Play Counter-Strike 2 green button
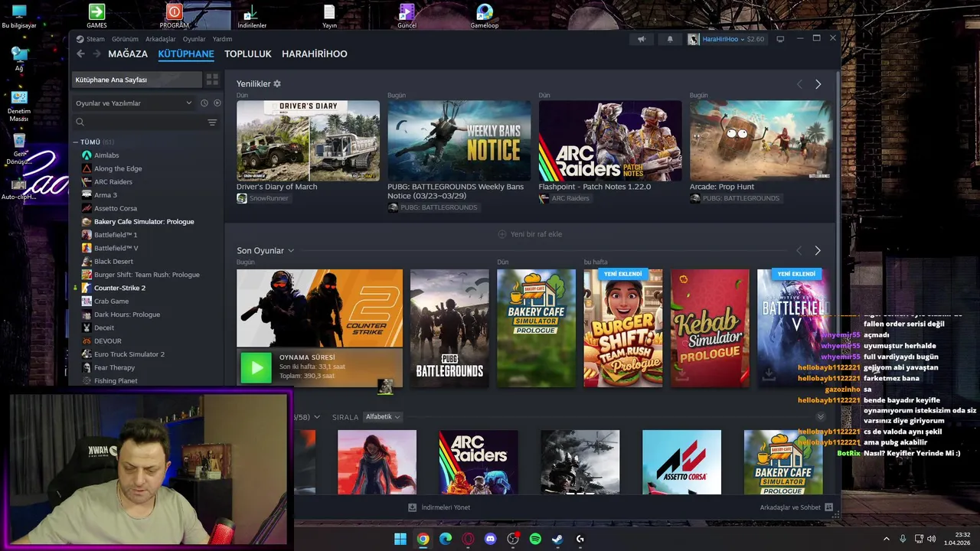The height and width of the screenshot is (551, 980). pyautogui.click(x=256, y=368)
